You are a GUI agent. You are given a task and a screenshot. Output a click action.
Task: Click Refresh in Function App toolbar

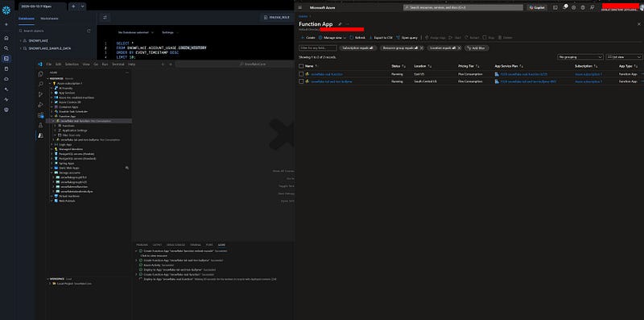click(x=357, y=37)
